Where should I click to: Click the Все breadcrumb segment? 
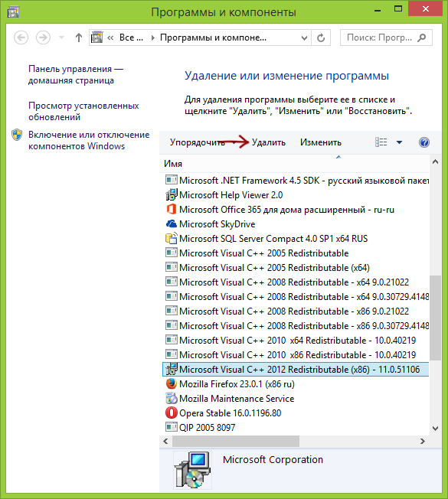point(131,38)
